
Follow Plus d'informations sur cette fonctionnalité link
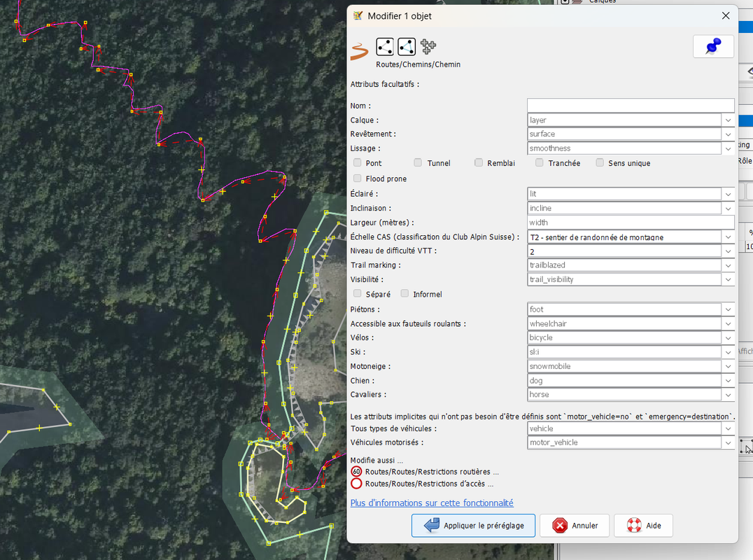point(432,503)
